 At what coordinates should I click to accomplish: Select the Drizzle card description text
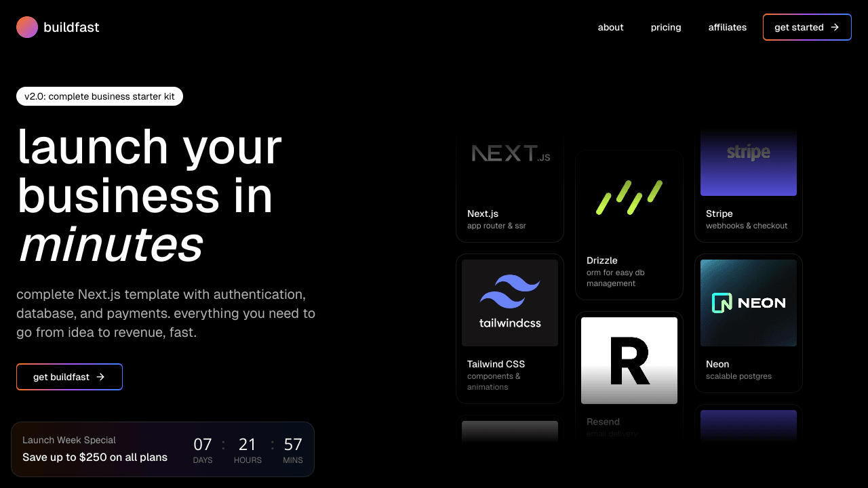[615, 278]
